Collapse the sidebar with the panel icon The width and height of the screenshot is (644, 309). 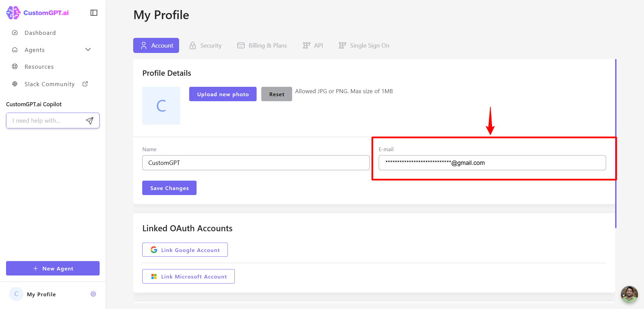click(x=94, y=13)
